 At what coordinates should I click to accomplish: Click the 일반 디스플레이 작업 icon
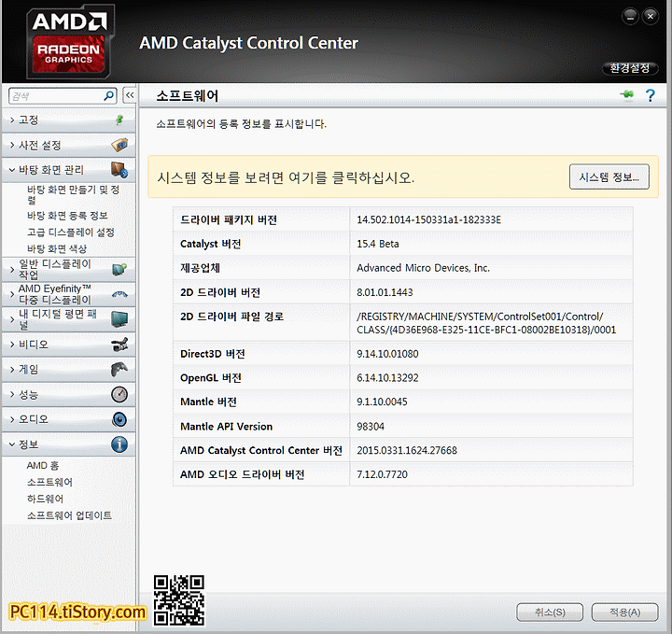(119, 269)
